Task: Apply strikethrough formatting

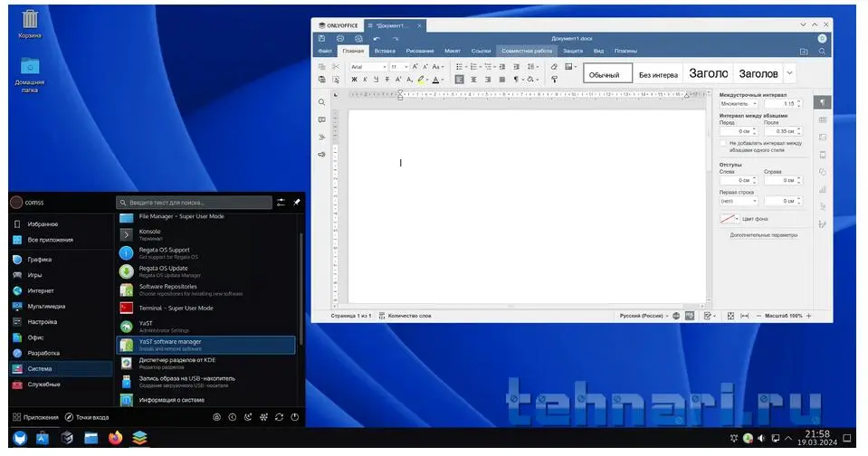Action: click(x=387, y=80)
